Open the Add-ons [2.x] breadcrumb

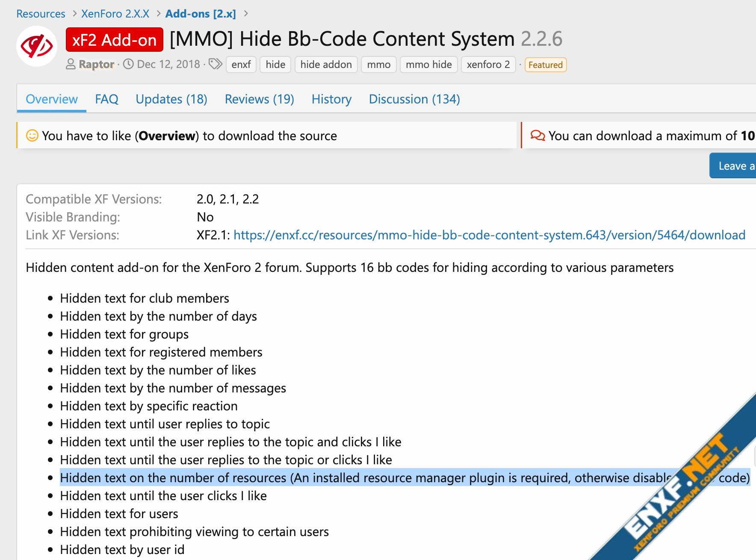(200, 14)
